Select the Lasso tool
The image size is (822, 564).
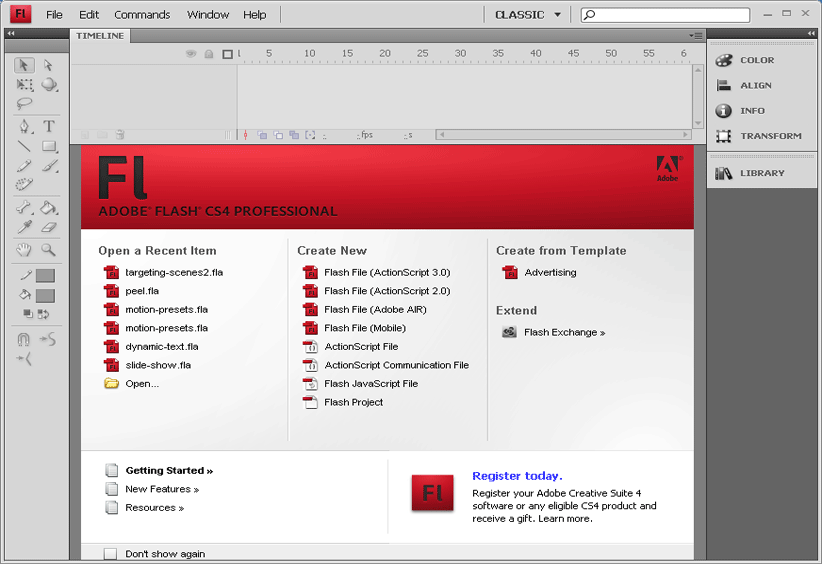(24, 103)
